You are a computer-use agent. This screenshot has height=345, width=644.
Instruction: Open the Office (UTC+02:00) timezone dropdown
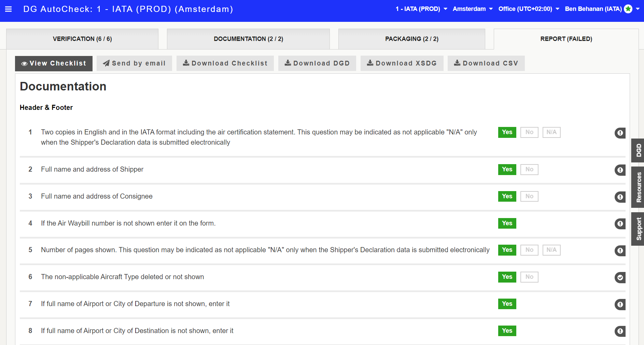point(529,9)
